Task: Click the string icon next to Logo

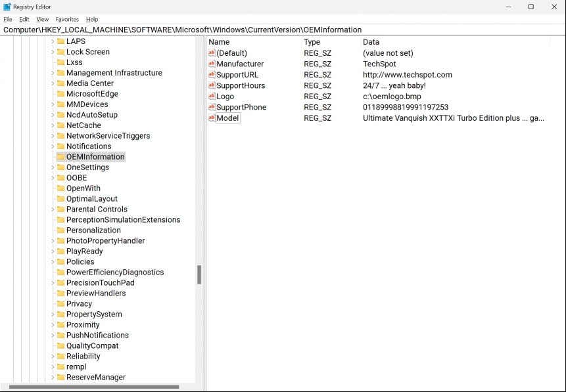Action: tap(212, 97)
